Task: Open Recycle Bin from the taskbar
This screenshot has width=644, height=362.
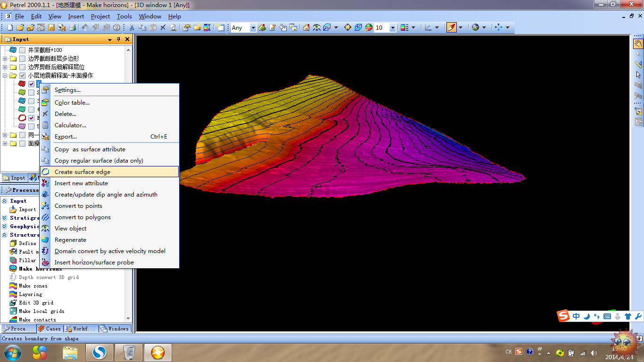Action: 129,352
